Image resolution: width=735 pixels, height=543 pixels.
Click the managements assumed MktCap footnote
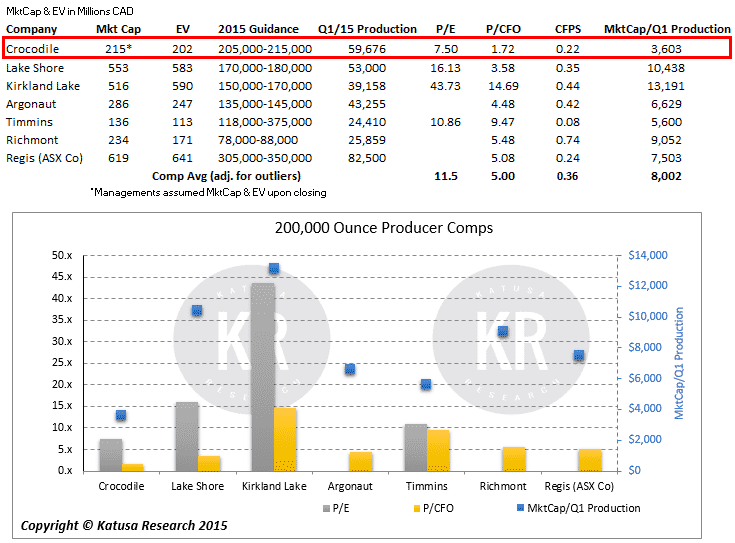pyautogui.click(x=209, y=193)
